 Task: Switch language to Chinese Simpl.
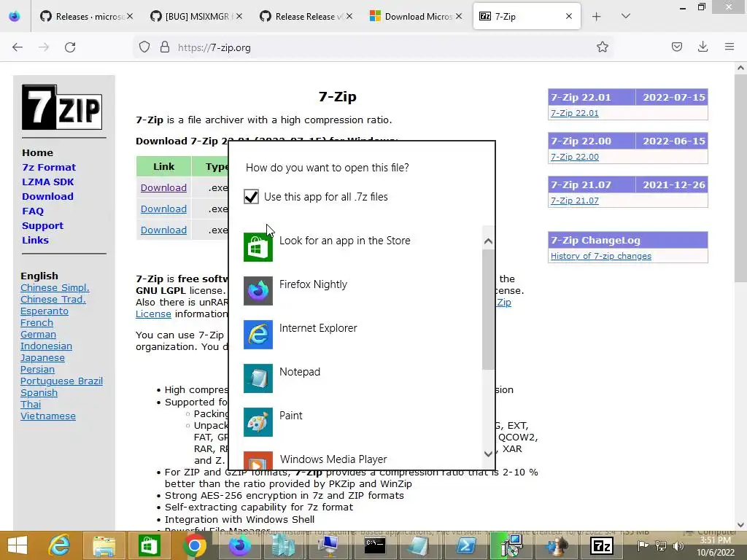click(55, 287)
